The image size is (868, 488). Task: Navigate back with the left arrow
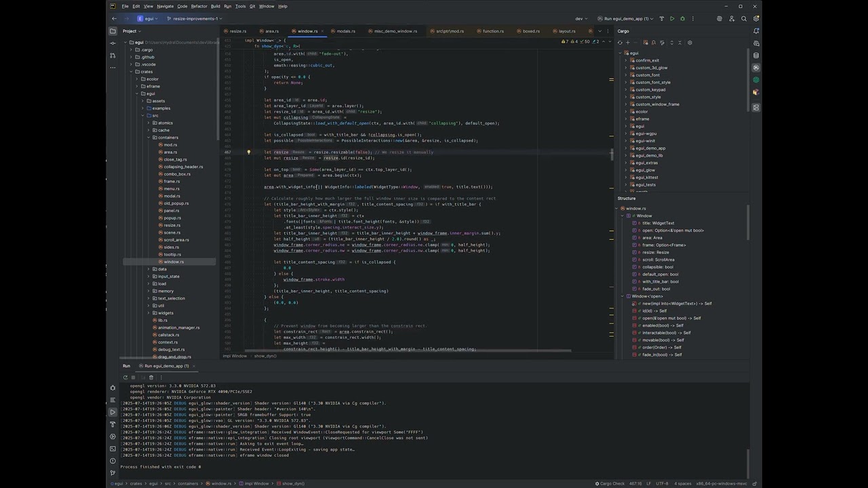114,19
